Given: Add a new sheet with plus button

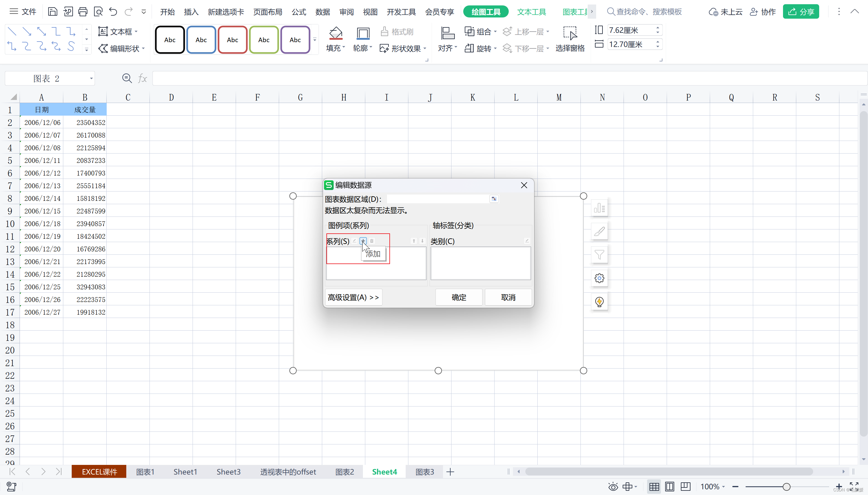Looking at the screenshot, I should click(450, 472).
